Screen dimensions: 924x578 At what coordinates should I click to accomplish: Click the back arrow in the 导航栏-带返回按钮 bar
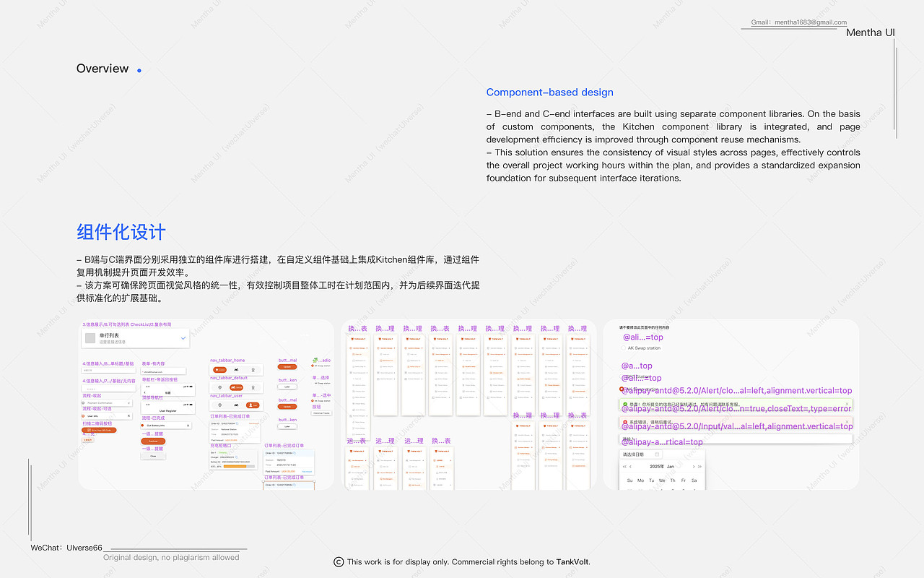144,392
